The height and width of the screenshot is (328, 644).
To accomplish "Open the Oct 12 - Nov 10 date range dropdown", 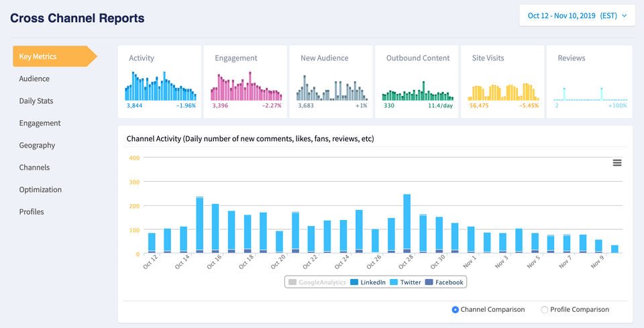I will pyautogui.click(x=577, y=15).
